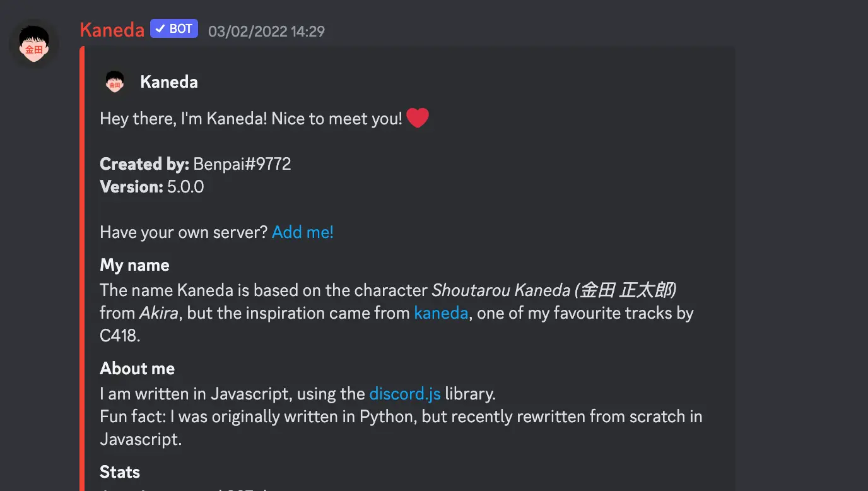The width and height of the screenshot is (868, 491).
Task: Click the small Kaneda avatar inside the embed
Action: pyautogui.click(x=114, y=82)
